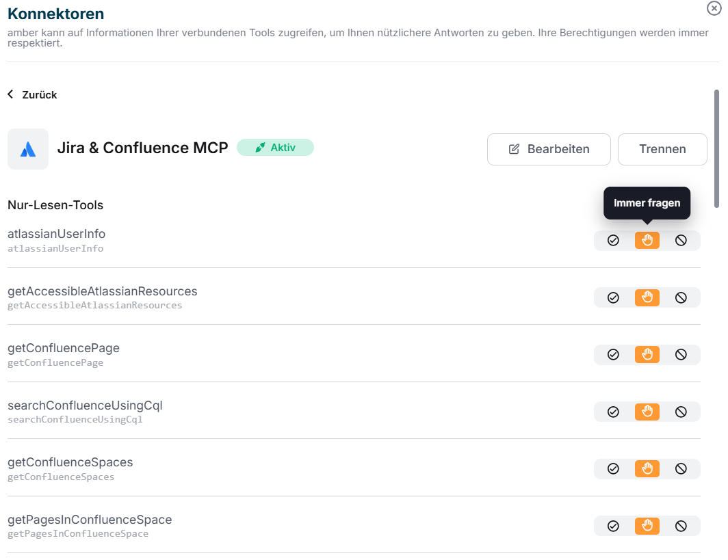The width and height of the screenshot is (728, 560).
Task: Allow searchConfluenceUsingCql with checkmark icon
Action: [613, 412]
